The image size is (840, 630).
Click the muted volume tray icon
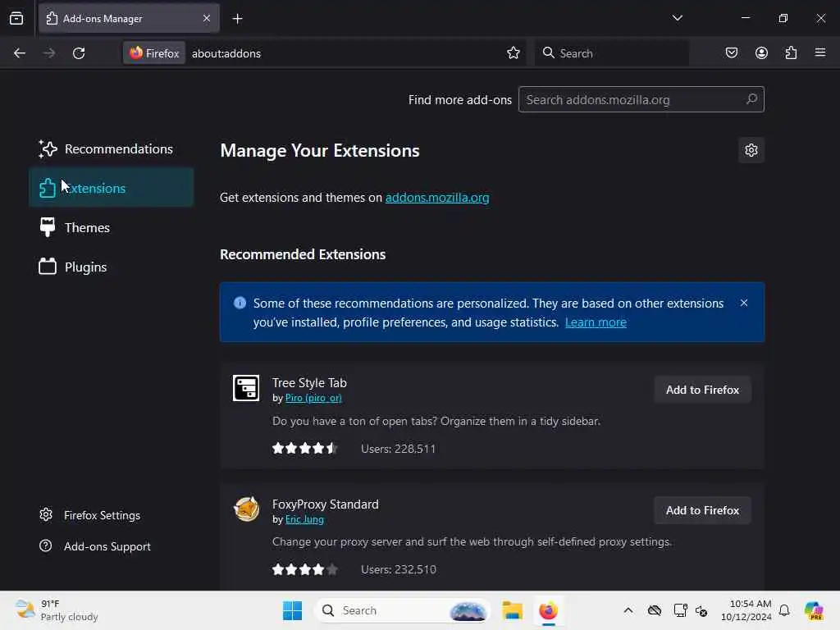point(701,610)
